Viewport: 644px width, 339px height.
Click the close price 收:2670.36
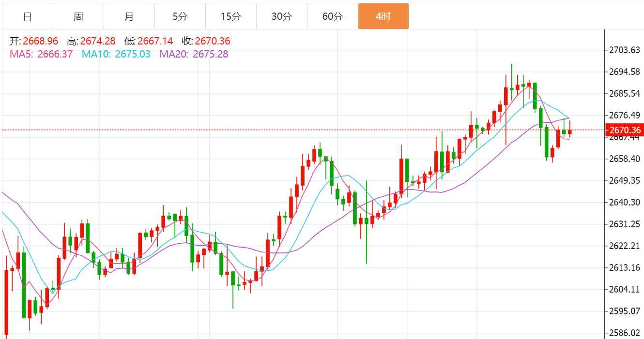206,42
